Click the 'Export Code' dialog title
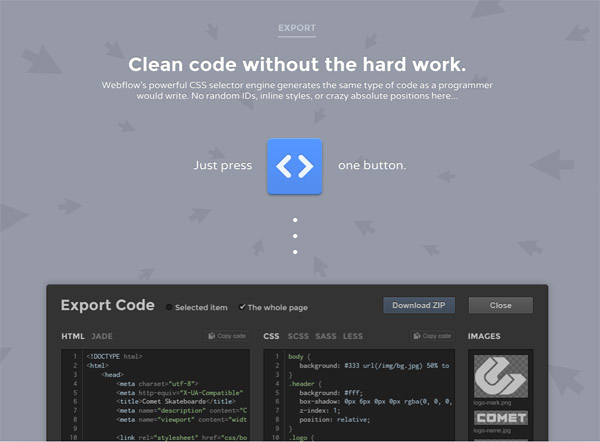The image size is (600, 442). 108,305
